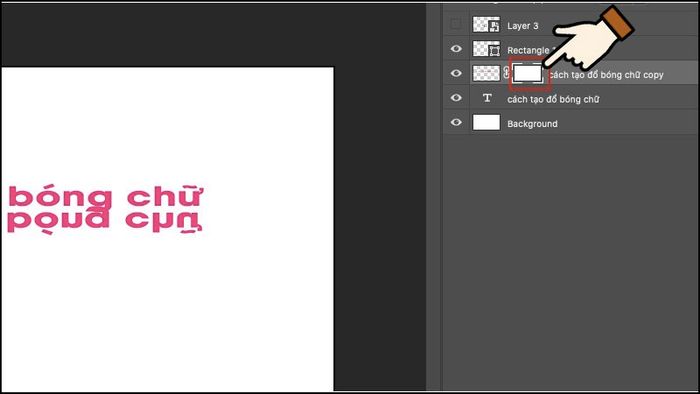Click the pink 'bóng chữ' text on canvas
The image size is (700, 394).
105,197
